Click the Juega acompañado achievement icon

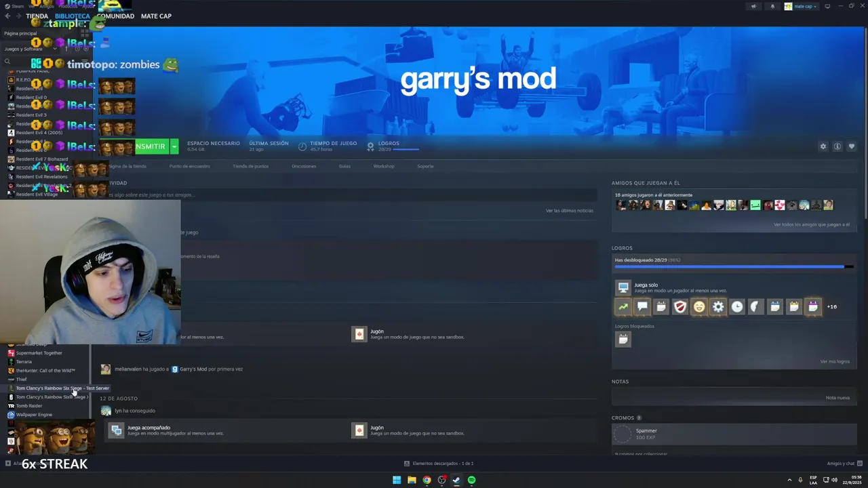[x=116, y=430]
